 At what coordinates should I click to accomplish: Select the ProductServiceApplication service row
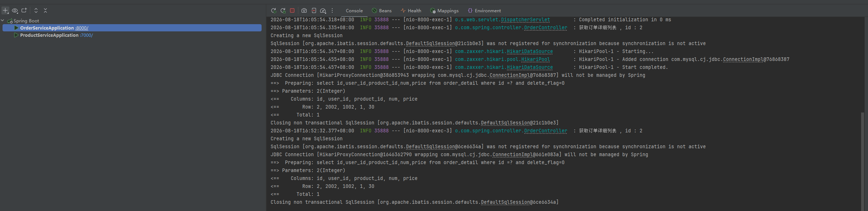click(132, 35)
